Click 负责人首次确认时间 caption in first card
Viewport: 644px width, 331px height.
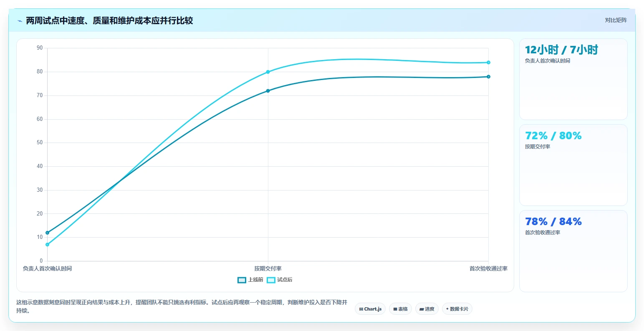coord(547,61)
